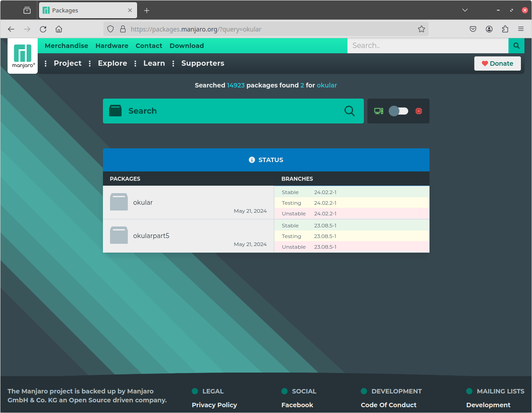The height and width of the screenshot is (413, 532).
Task: Save page to Pocket
Action: [x=473, y=29]
